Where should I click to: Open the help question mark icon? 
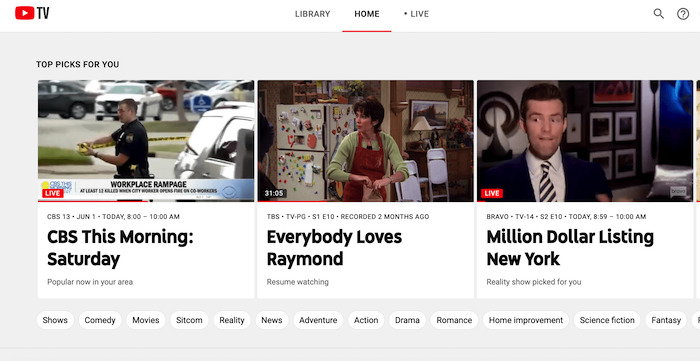click(683, 14)
